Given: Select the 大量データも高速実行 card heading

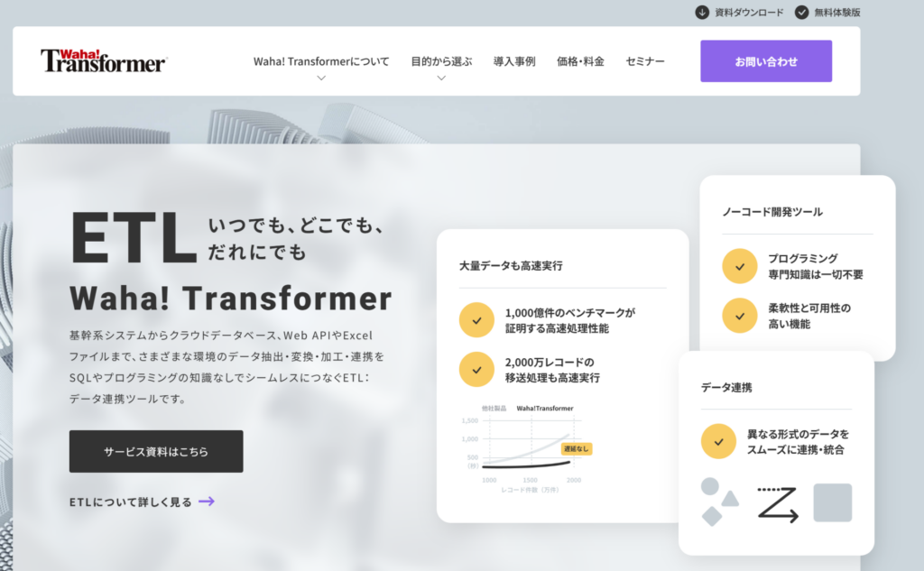Looking at the screenshot, I should tap(511, 266).
